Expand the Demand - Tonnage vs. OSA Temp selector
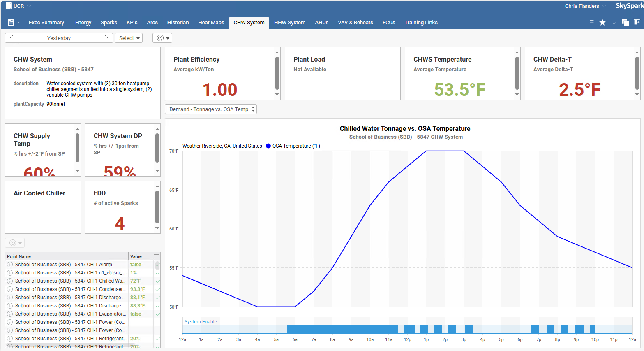 (211, 109)
